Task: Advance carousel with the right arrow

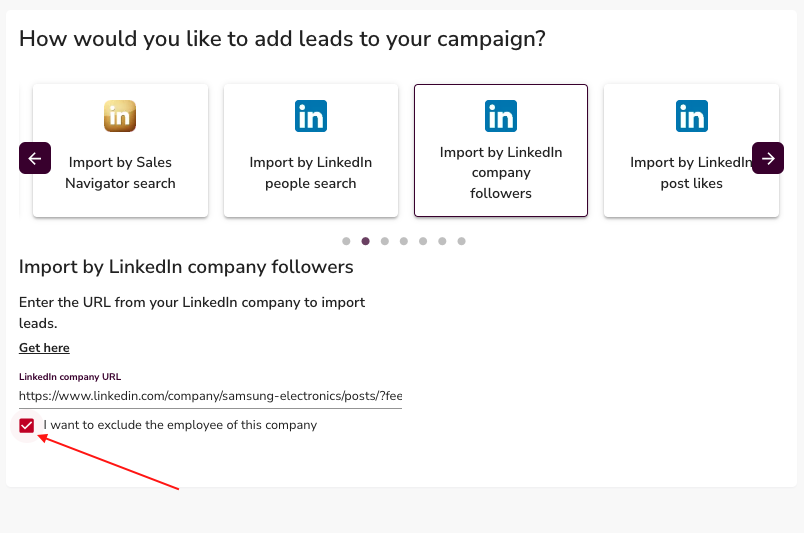Action: click(768, 158)
